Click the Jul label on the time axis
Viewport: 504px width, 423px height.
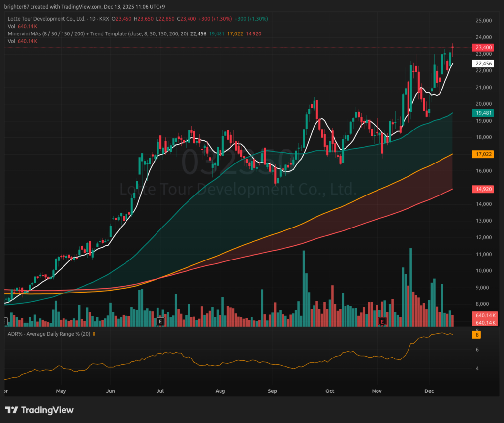pos(160,391)
